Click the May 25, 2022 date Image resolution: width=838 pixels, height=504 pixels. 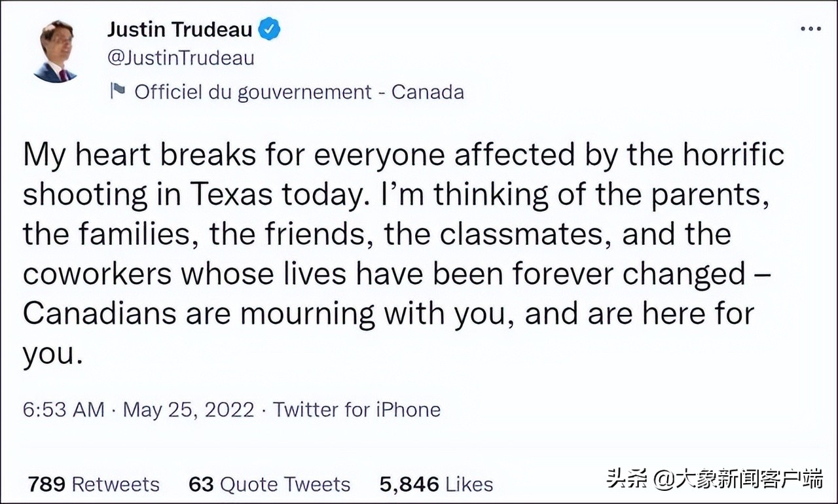click(189, 410)
